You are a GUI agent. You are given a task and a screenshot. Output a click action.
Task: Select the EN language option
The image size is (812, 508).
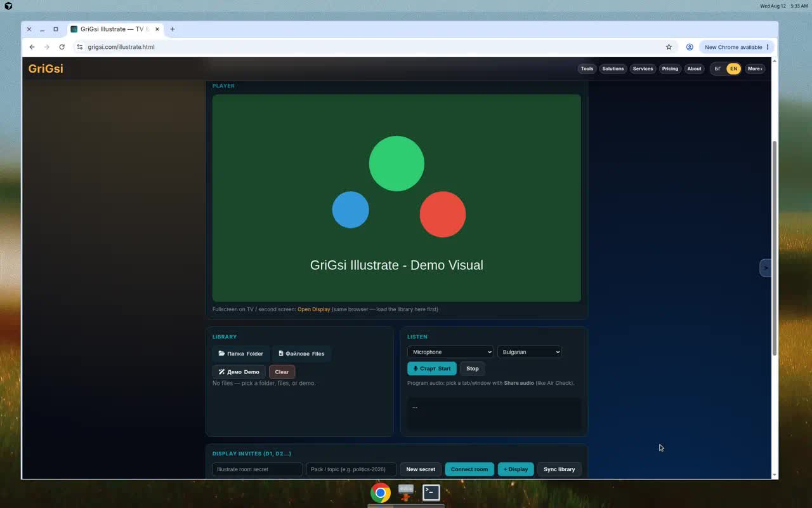pos(733,69)
